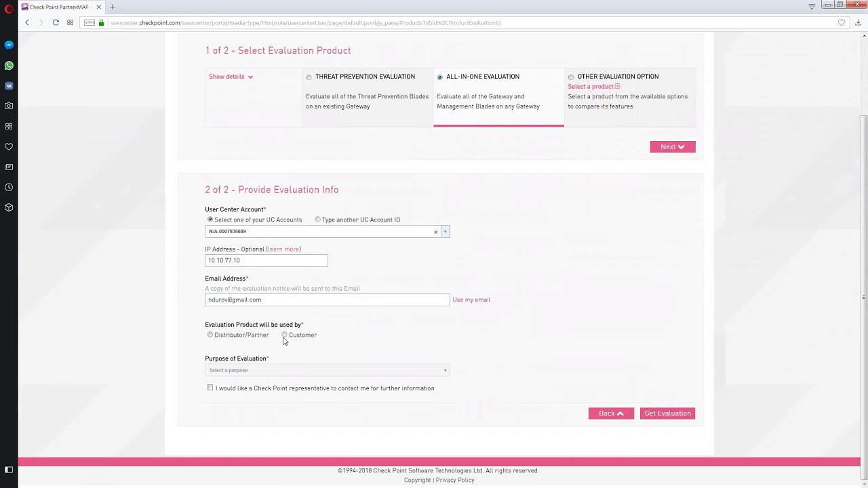Open a new tab with plus button
The width and height of the screenshot is (868, 488).
pos(112,7)
